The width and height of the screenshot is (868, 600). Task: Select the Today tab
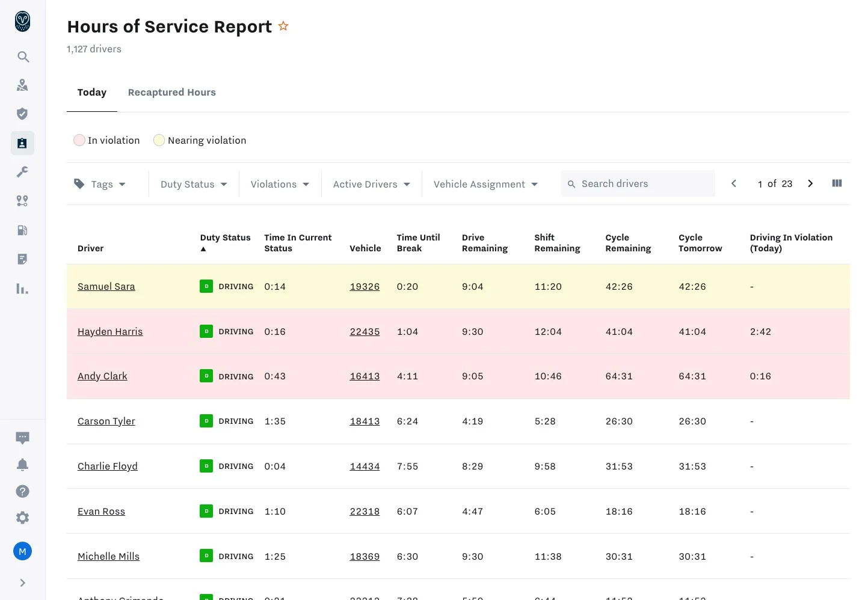coord(92,93)
